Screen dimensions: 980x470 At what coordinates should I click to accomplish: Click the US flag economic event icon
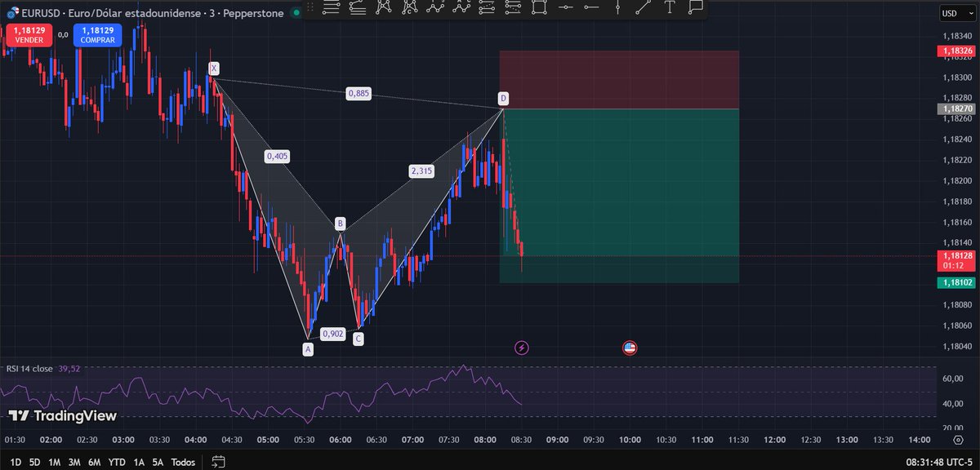click(x=630, y=348)
